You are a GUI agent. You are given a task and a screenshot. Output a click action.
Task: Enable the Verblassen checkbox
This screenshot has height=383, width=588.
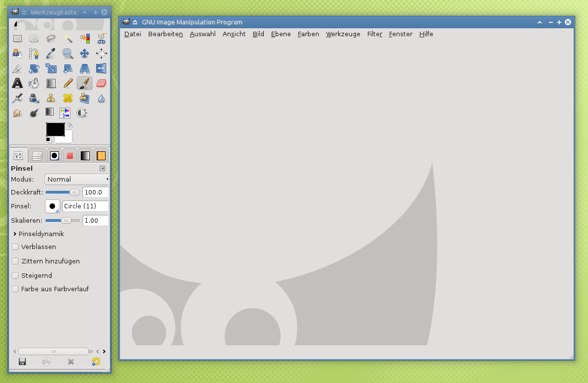pyautogui.click(x=15, y=247)
